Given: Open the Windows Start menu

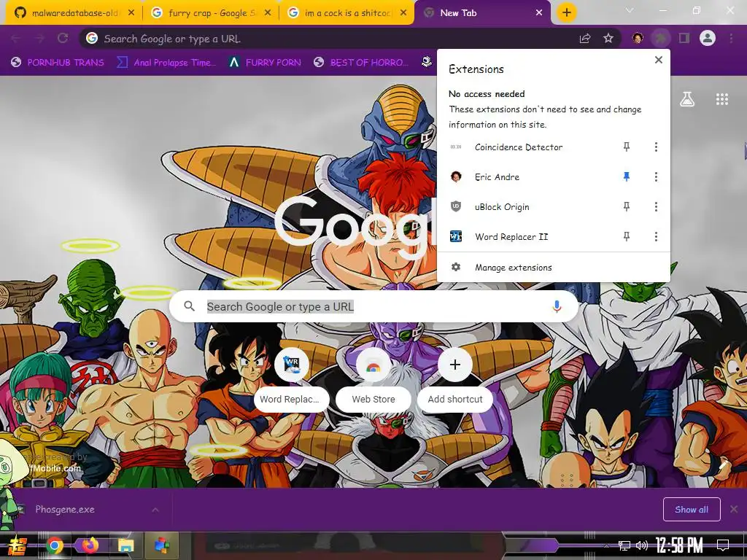Looking at the screenshot, I should tap(18, 545).
